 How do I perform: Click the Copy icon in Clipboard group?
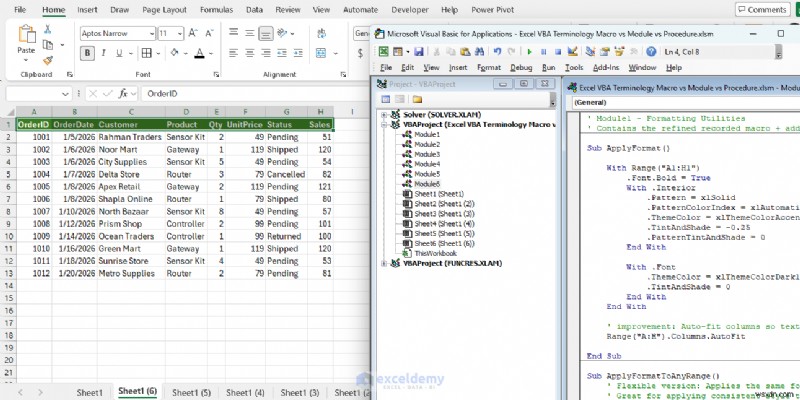(x=48, y=45)
